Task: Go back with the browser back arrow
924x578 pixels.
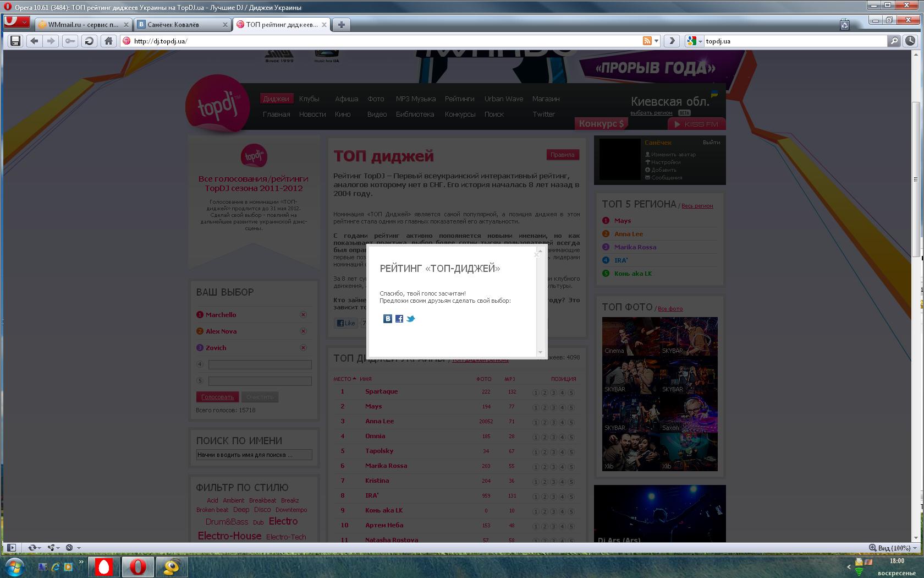Action: click(34, 41)
